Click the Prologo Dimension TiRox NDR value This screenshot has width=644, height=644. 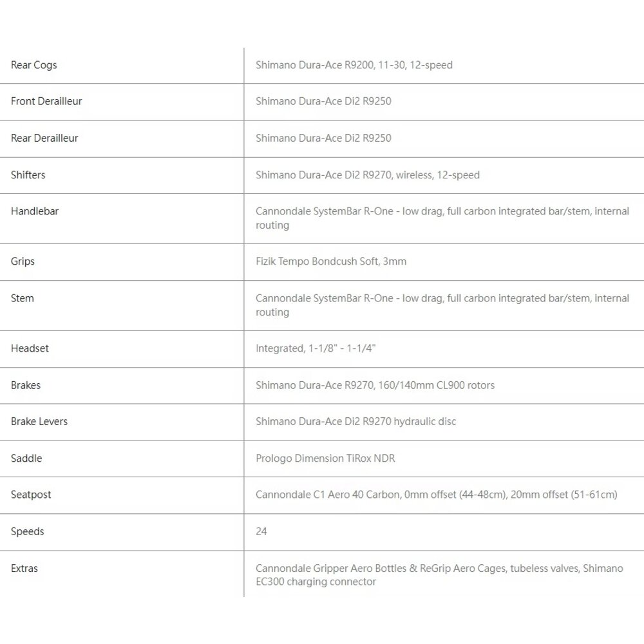pyautogui.click(x=325, y=459)
